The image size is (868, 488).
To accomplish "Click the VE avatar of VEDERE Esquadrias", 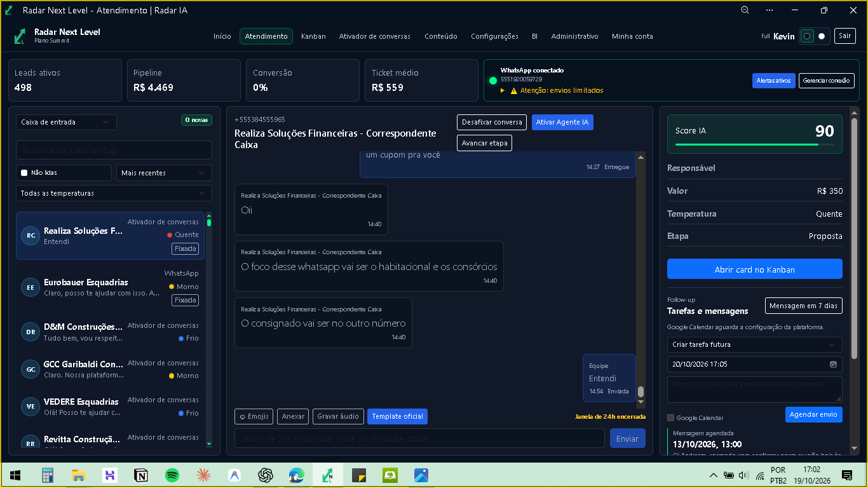I will coord(31,407).
